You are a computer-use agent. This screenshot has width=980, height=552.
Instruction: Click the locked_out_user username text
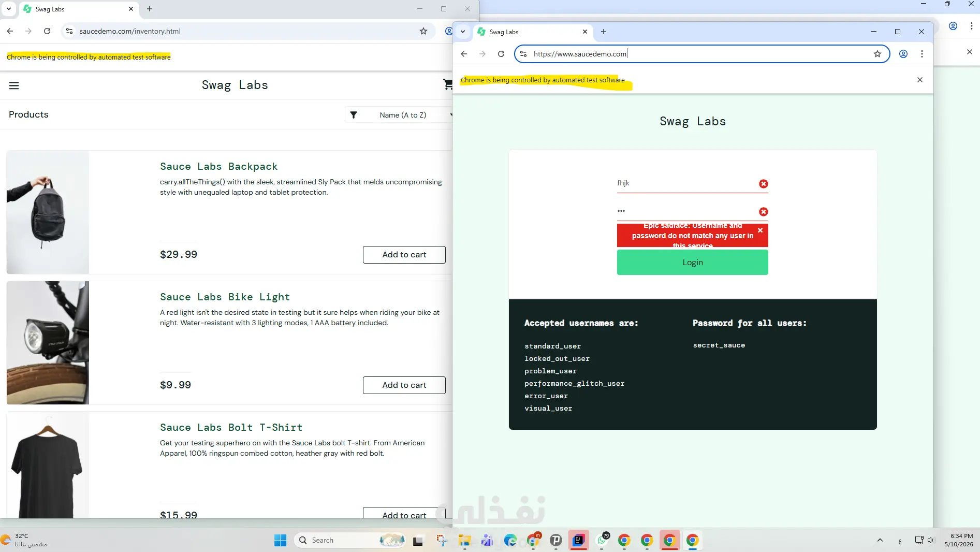pyautogui.click(x=557, y=359)
